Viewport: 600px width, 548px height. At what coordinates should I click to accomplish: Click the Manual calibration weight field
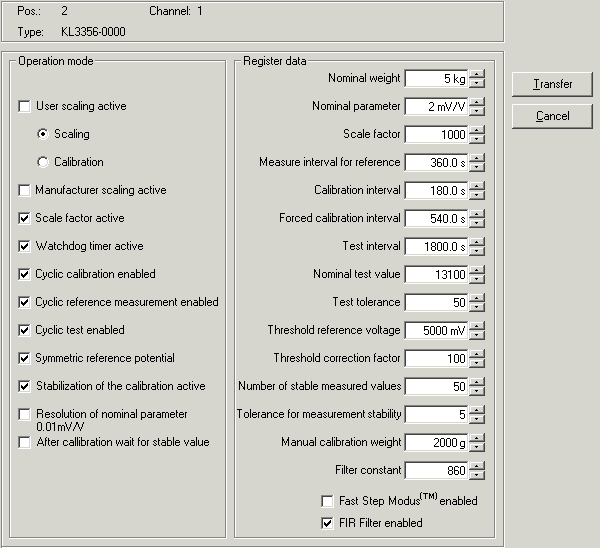coord(436,442)
